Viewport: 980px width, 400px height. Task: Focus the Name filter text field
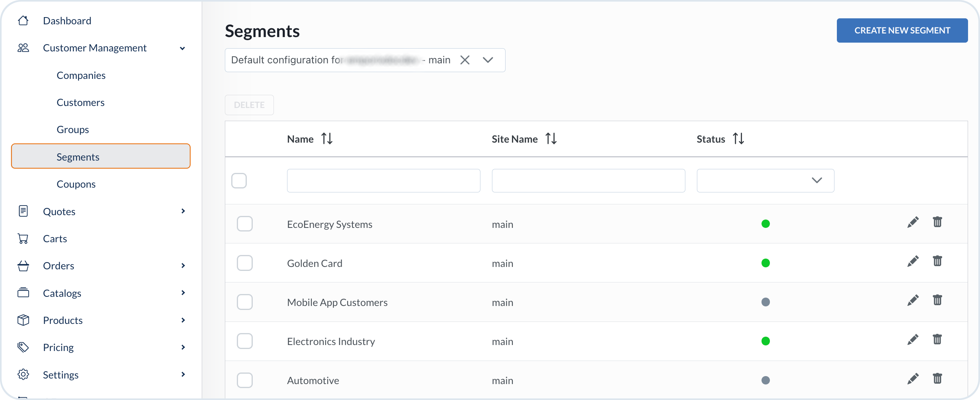pyautogui.click(x=383, y=180)
